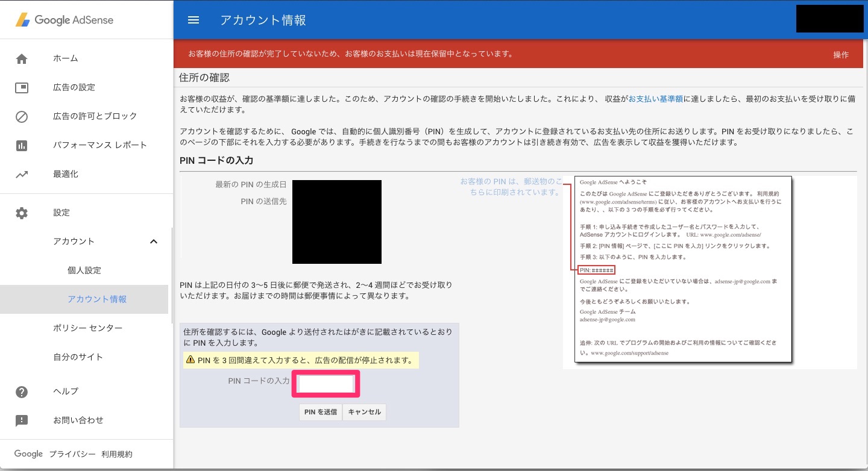Image resolution: width=868 pixels, height=471 pixels.
Task: Click the PIN 3回 warning message
Action: point(301,361)
